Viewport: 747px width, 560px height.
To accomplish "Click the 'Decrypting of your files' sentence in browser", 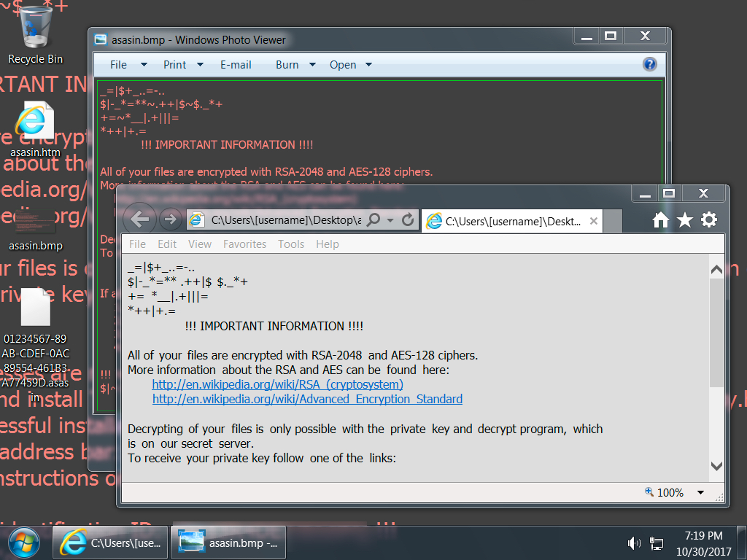I will (x=365, y=436).
